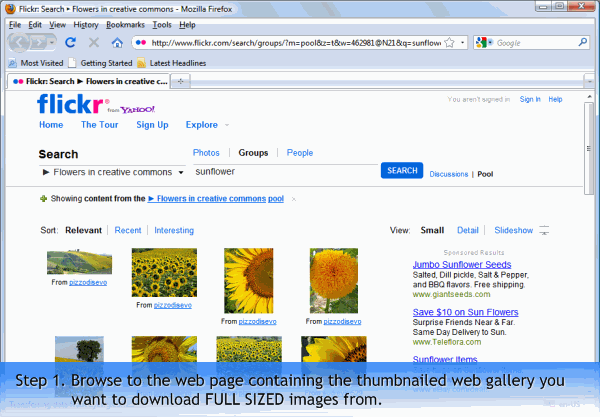Click the Sign In link
The image size is (600, 417).
click(x=530, y=99)
